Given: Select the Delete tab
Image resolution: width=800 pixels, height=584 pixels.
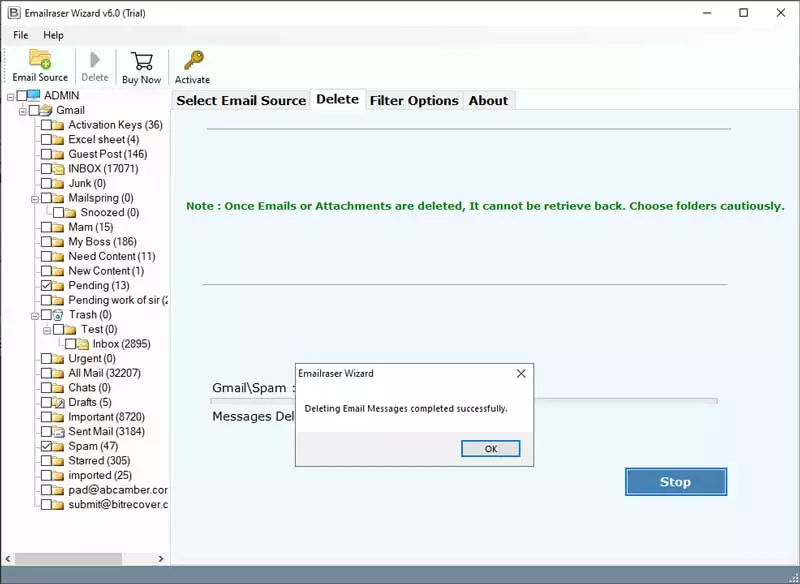Looking at the screenshot, I should (x=337, y=99).
